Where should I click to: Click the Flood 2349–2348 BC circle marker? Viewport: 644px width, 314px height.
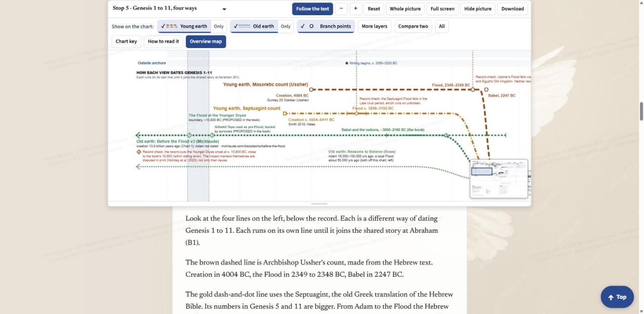pos(473,89)
